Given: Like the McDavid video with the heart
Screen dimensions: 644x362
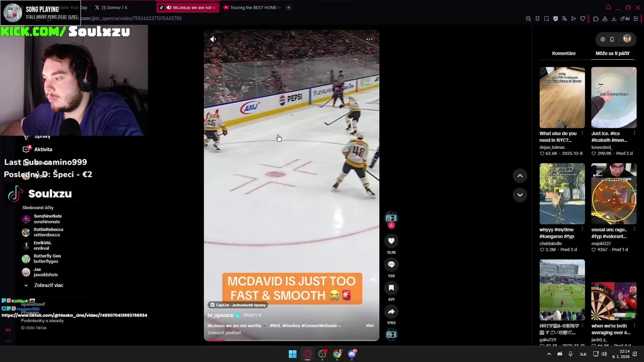Looking at the screenshot, I should pos(391,241).
